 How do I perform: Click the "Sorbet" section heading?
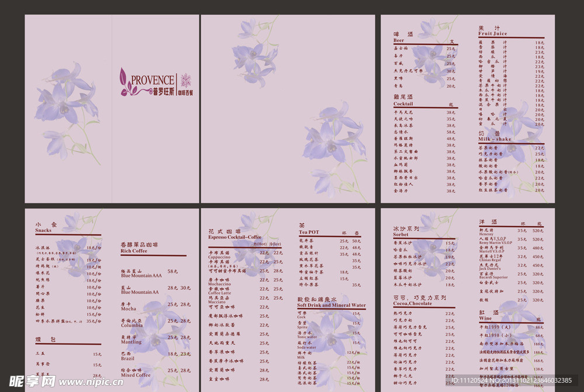[401, 235]
